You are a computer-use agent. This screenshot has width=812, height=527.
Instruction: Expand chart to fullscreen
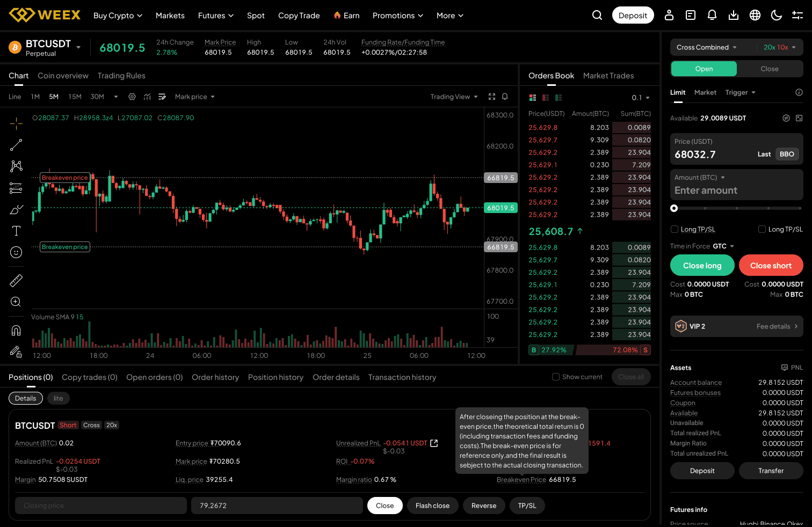[491, 97]
